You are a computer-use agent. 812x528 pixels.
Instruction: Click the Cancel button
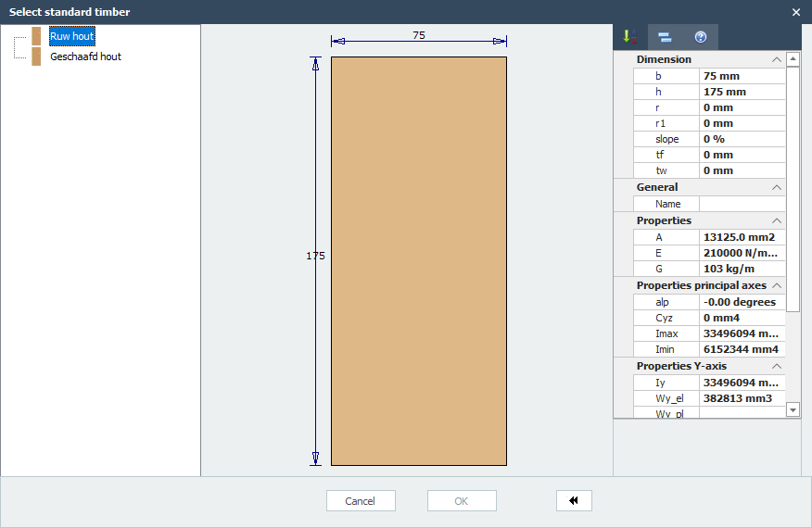click(361, 501)
